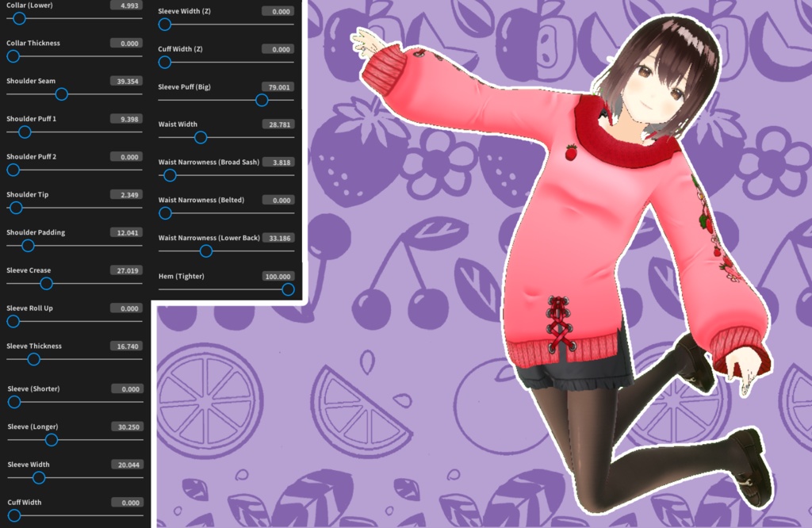812x528 pixels.
Task: Adjust the Sleeve Puff (Big) slider
Action: pos(262,100)
